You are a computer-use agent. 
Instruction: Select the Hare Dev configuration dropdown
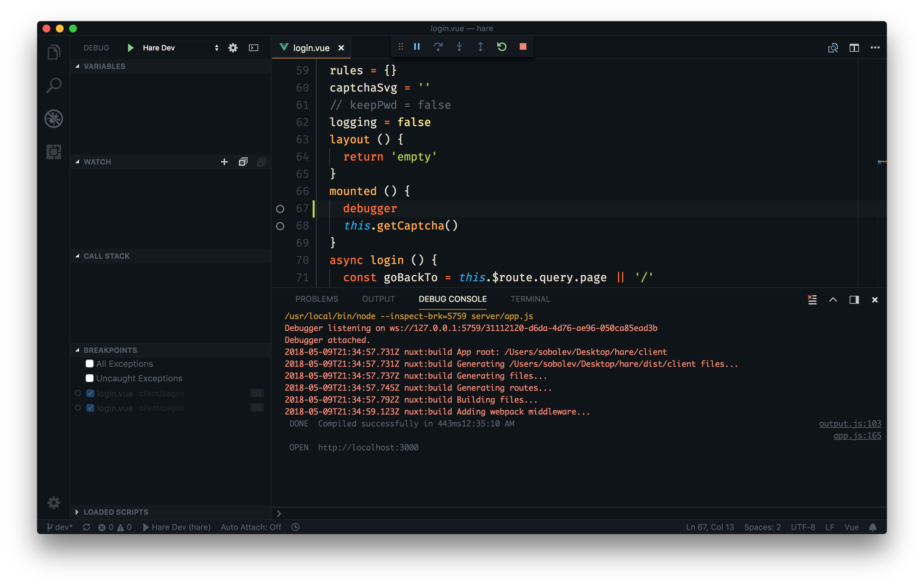(180, 47)
